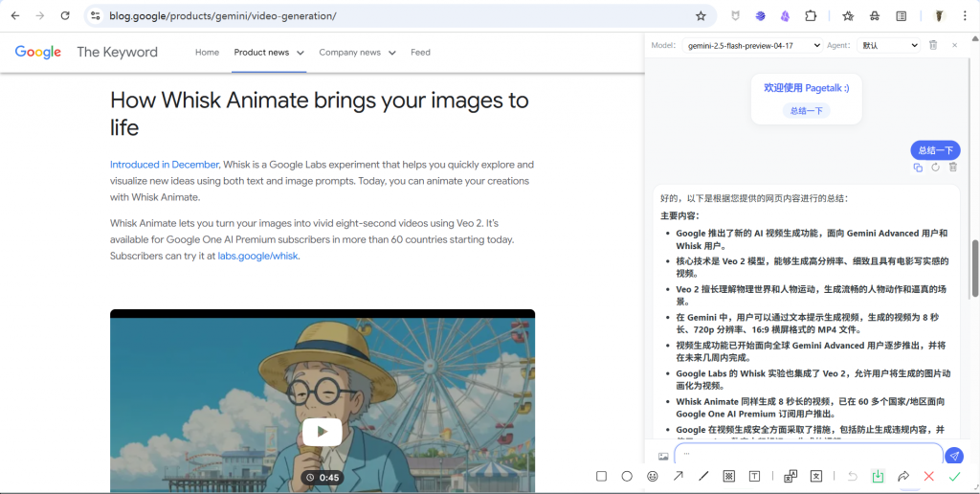Select the pen line drawing tool
The width and height of the screenshot is (980, 494).
point(703,477)
